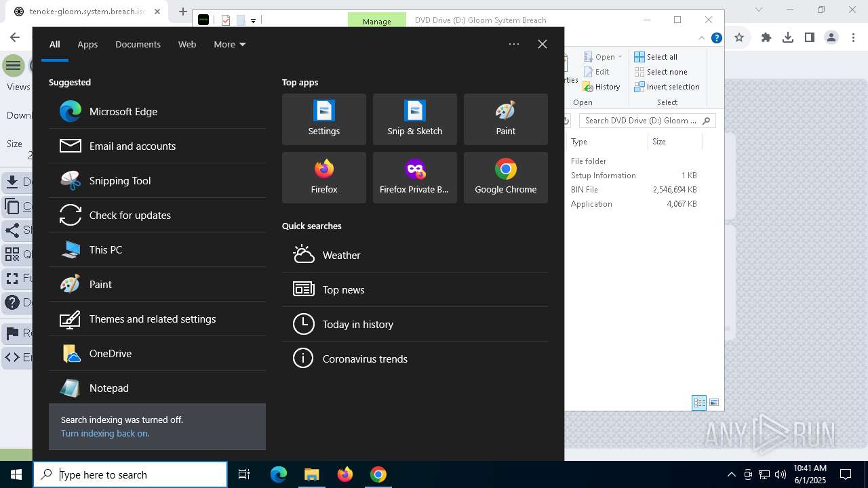Screen dimensions: 868x488
Task: Open browser extensions puzzle icon
Action: pyautogui.click(x=766, y=38)
